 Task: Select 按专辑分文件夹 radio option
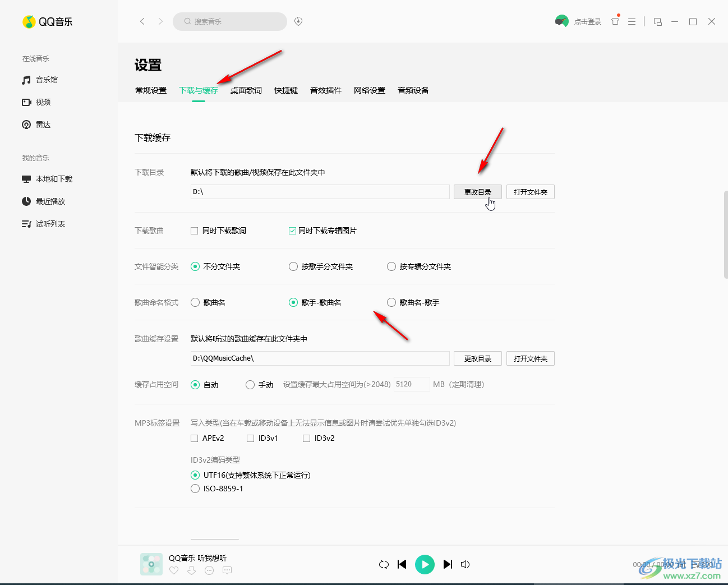[391, 266]
